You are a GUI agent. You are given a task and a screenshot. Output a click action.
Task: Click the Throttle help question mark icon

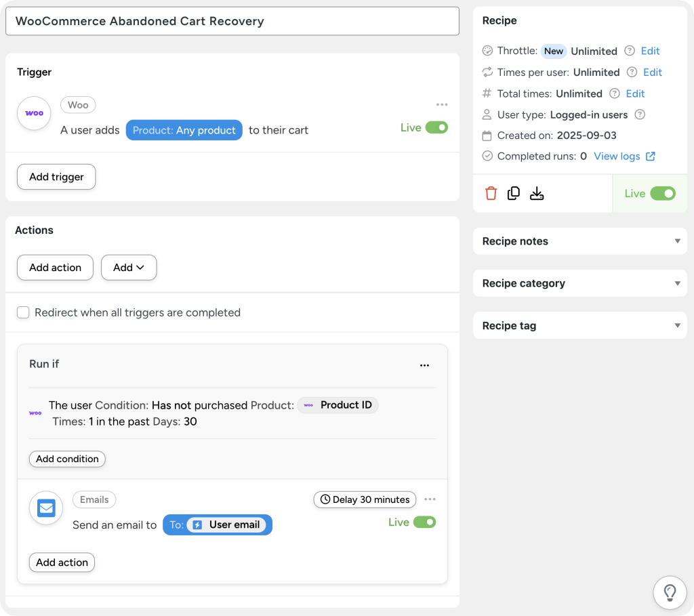pyautogui.click(x=630, y=51)
